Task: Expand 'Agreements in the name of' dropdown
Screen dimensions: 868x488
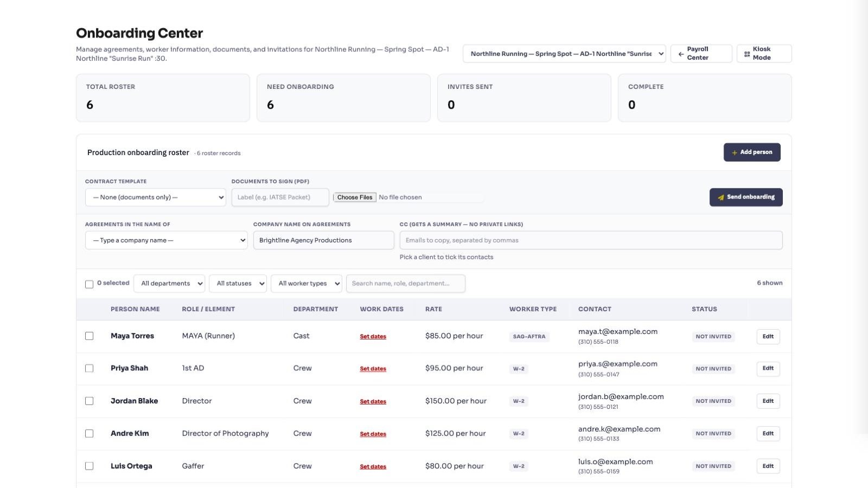Action: 167,240
